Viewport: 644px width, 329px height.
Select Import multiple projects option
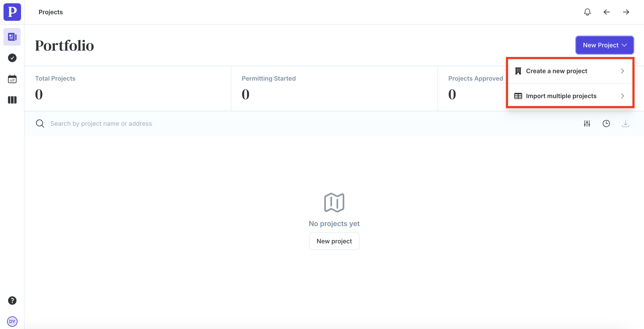pyautogui.click(x=561, y=96)
